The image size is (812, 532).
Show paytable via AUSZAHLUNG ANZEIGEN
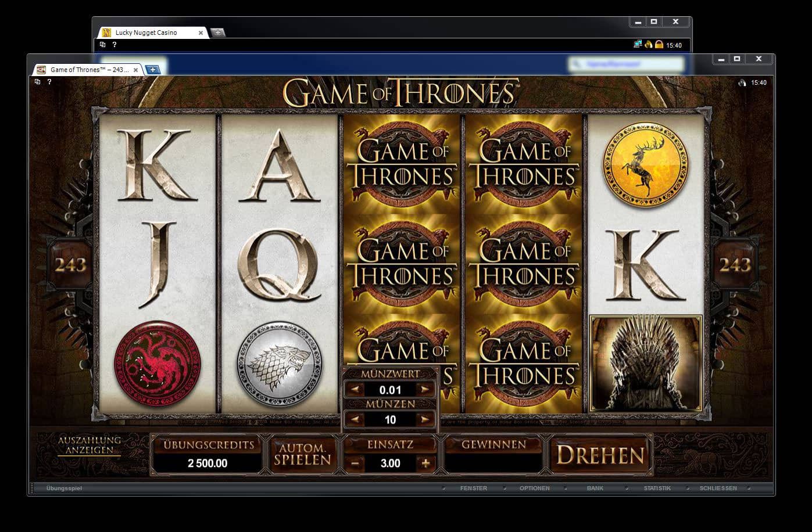pyautogui.click(x=89, y=445)
